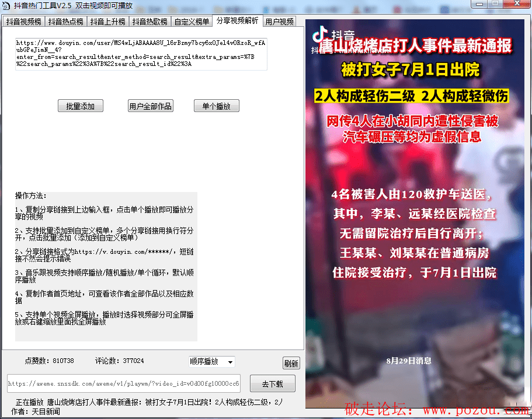Select the 分享视频解析 tab
532x419 pixels.
(237, 20)
